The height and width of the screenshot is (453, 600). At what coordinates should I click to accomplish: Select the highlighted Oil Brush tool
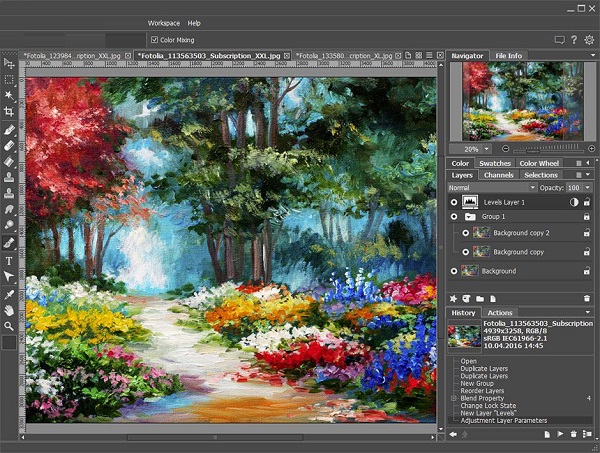coord(9,243)
